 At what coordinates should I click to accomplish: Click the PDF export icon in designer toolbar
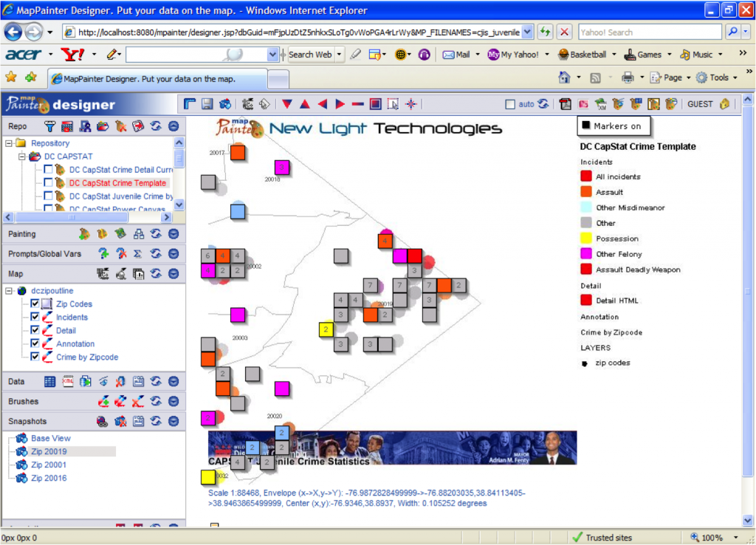click(565, 104)
